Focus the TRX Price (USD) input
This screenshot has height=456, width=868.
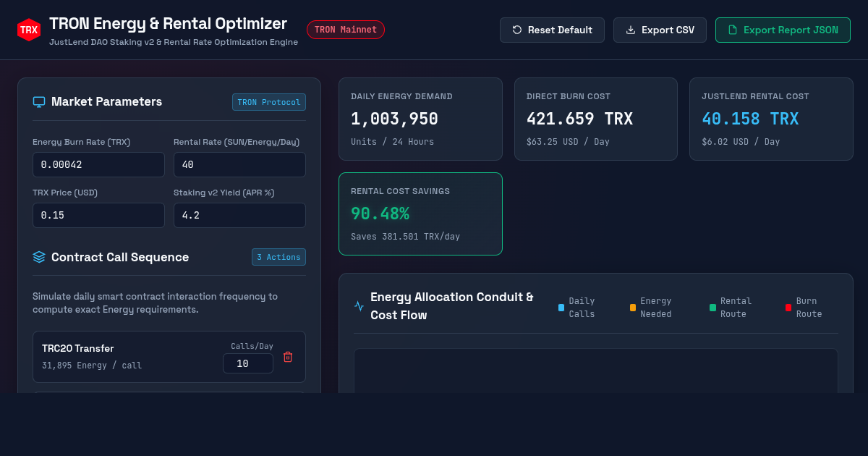pos(98,215)
